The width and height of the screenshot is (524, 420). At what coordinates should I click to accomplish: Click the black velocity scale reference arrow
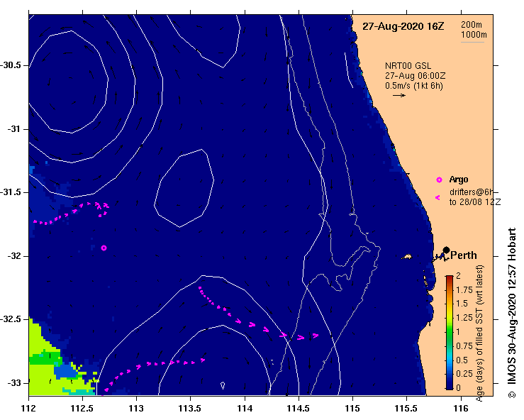tap(398, 95)
